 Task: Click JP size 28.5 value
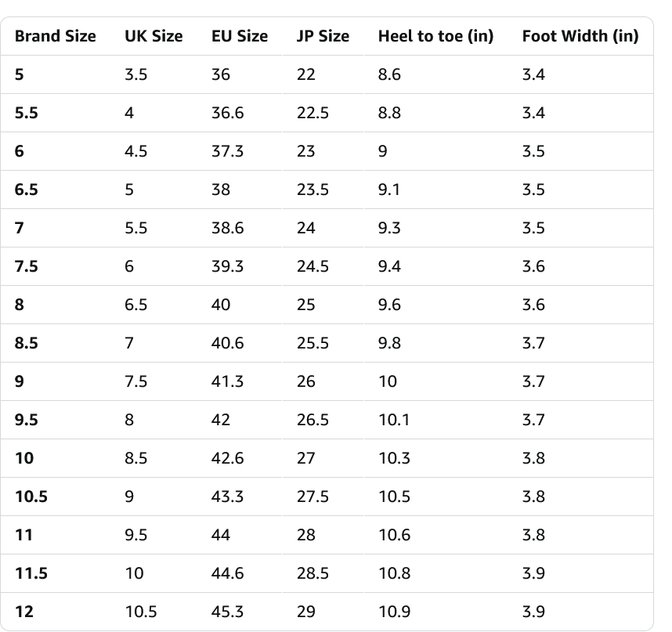pos(313,573)
